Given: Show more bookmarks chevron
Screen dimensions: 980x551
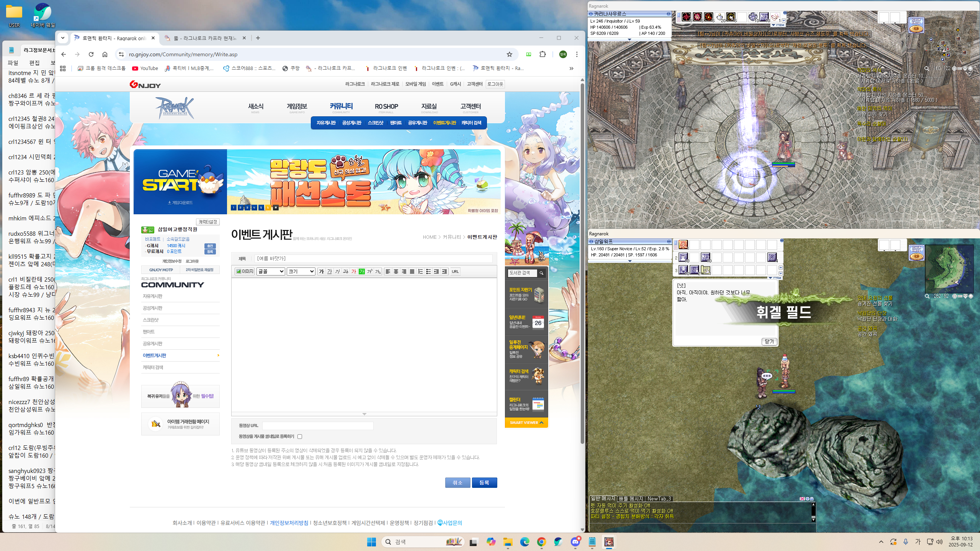Looking at the screenshot, I should click(x=571, y=68).
